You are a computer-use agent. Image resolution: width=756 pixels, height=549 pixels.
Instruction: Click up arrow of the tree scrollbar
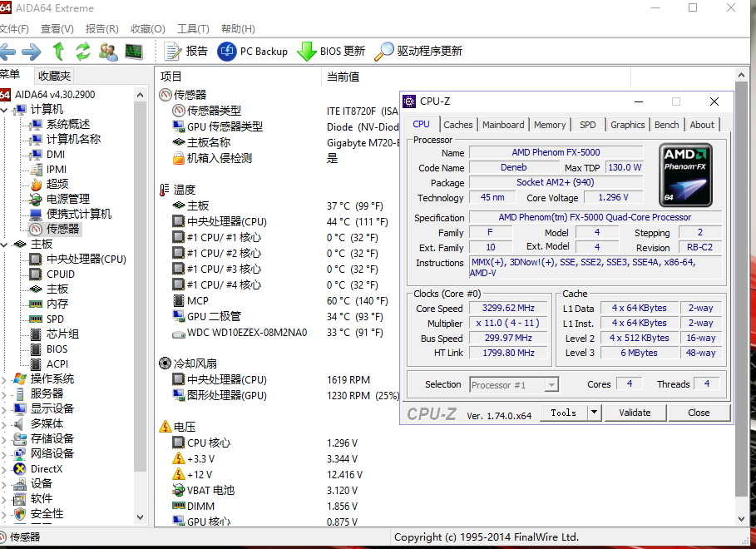pos(140,95)
